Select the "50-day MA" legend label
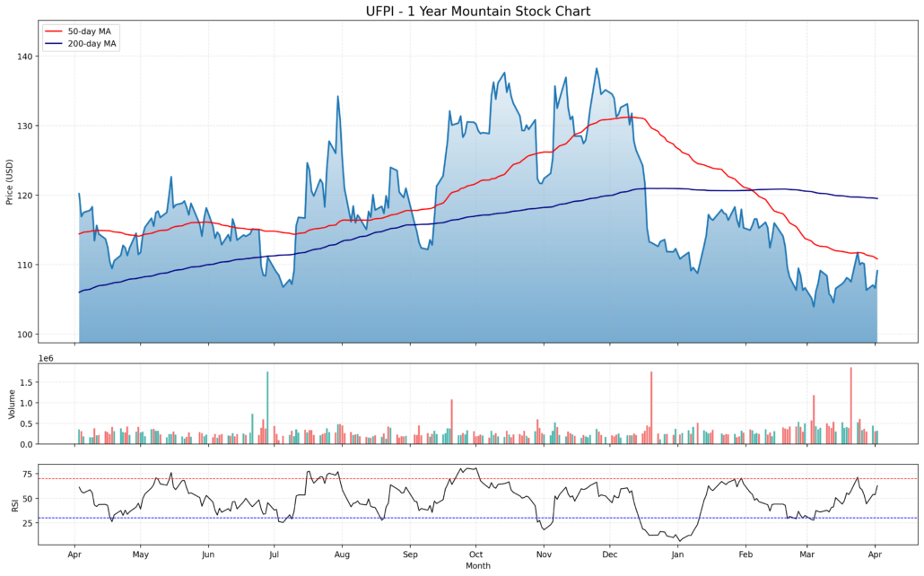This screenshot has width=924, height=576. tap(89, 31)
